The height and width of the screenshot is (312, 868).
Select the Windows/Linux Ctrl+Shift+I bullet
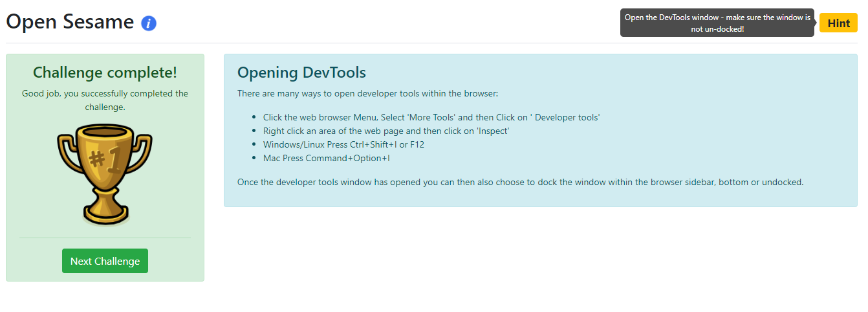(x=343, y=144)
